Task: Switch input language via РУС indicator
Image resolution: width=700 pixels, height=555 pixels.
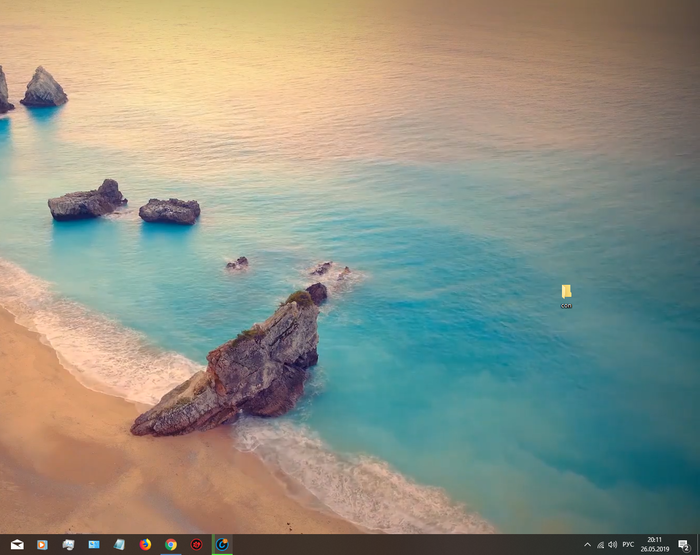Action: [628, 545]
